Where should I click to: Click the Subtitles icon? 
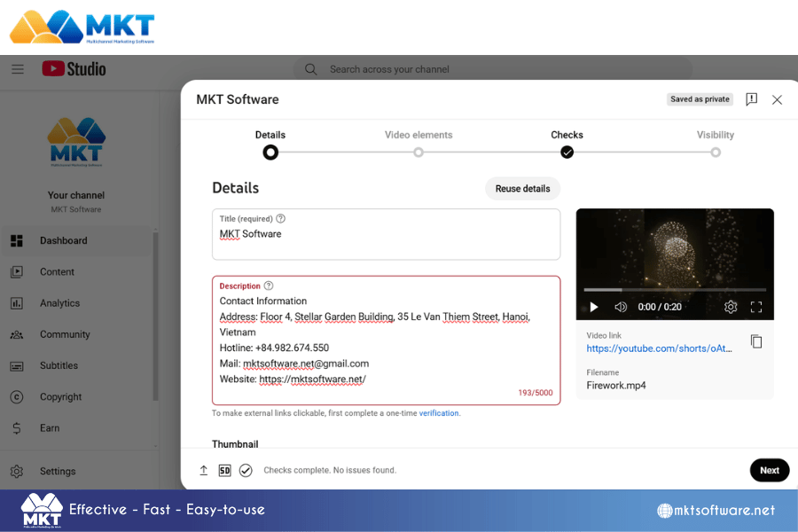coord(17,366)
